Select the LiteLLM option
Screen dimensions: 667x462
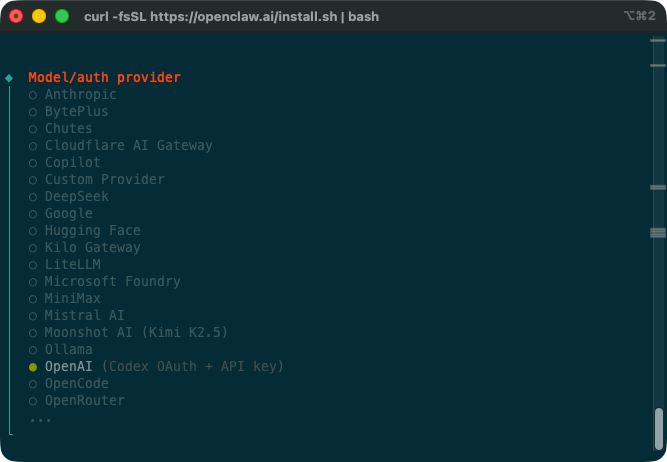click(x=72, y=265)
